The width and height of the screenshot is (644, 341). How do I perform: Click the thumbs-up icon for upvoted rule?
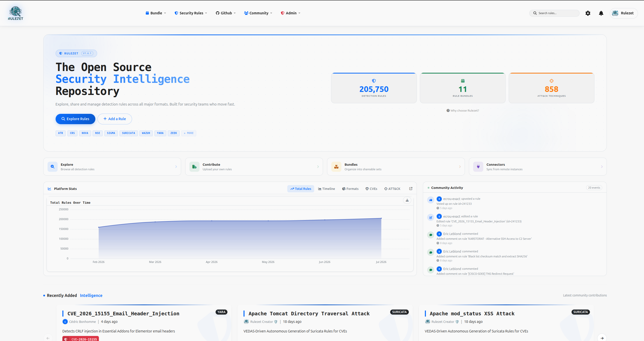tap(431, 200)
